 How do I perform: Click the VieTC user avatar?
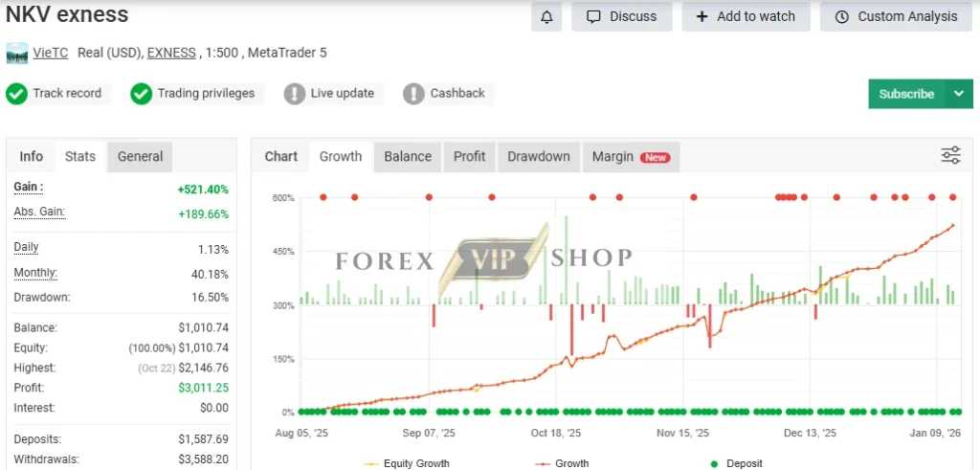coord(17,53)
